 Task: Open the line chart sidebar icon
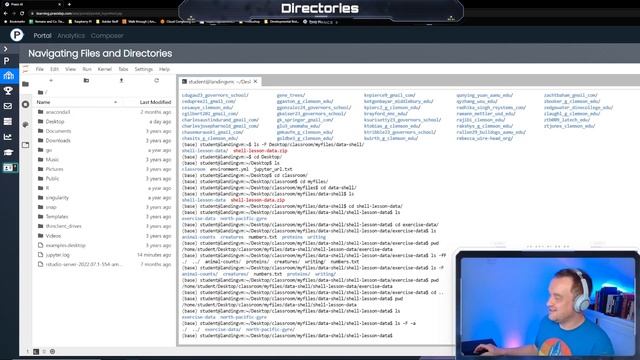tap(8, 137)
